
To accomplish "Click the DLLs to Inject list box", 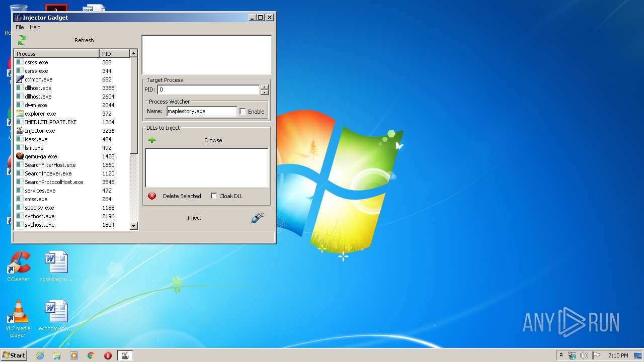I will (206, 168).
